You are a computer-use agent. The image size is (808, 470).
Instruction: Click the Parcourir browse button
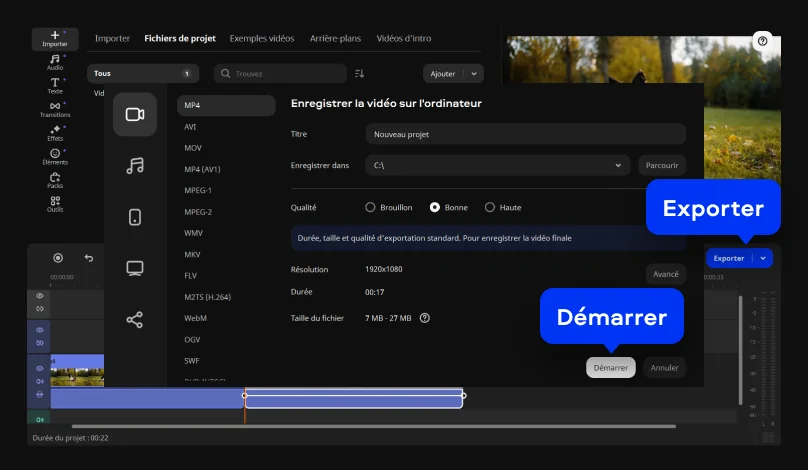(x=662, y=165)
